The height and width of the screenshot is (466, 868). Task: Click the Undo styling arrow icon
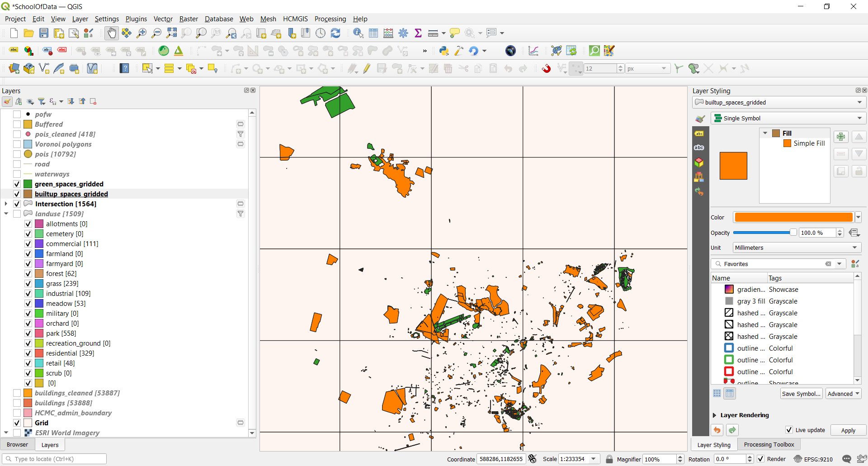click(x=717, y=430)
